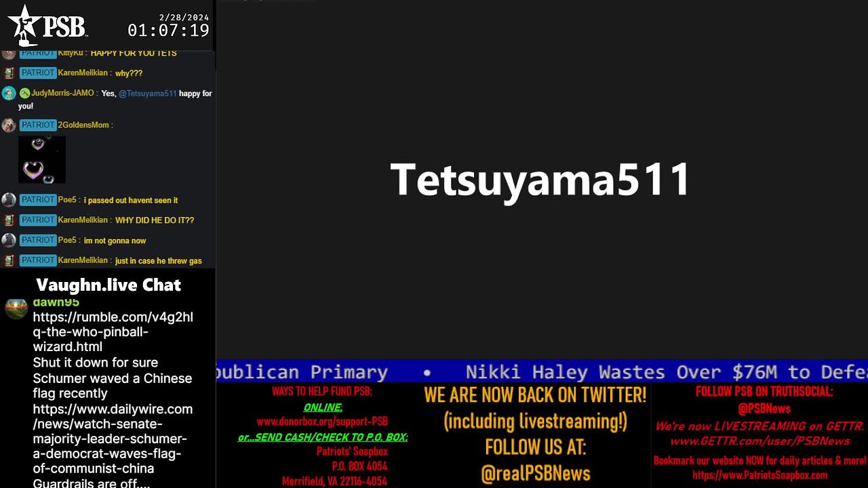Click the donorbox.org/support-PSB link

pos(322,421)
